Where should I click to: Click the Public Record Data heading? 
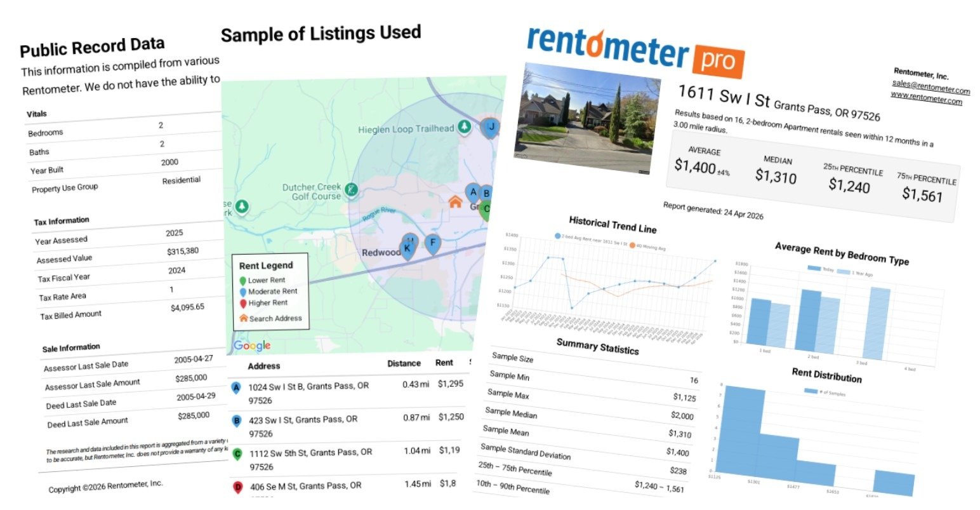tap(93, 47)
